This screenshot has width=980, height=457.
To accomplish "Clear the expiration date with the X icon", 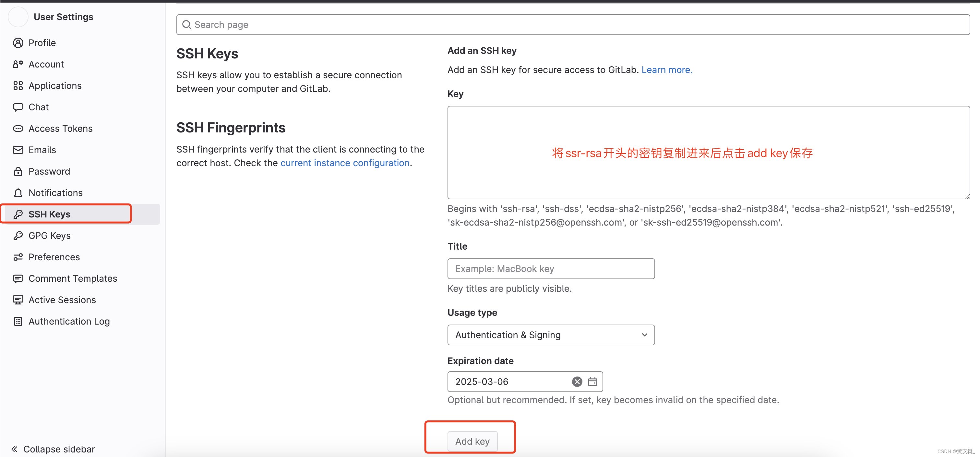I will [577, 382].
